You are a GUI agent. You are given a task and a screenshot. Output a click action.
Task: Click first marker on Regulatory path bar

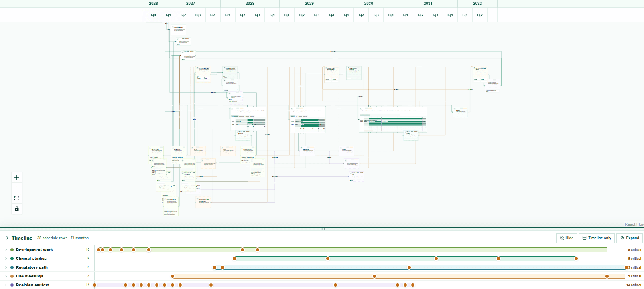pyautogui.click(x=215, y=267)
